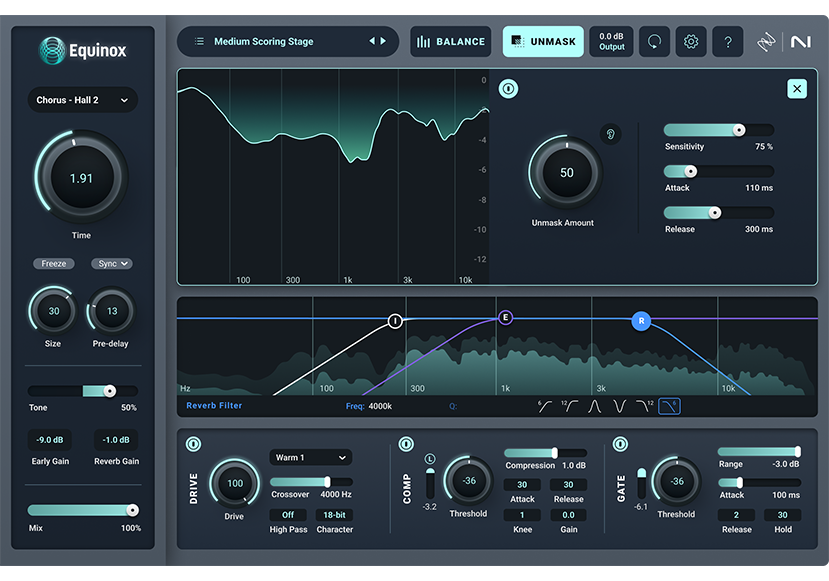Click the Reverb Gain -1.0 dB field

[x=116, y=440]
